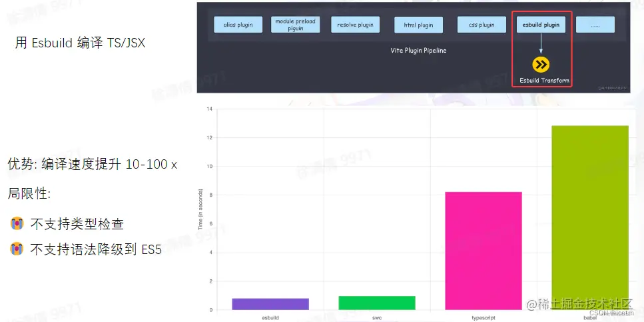Image resolution: width=644 pixels, height=322 pixels.
Task: Select the html plugin box
Action: pos(418,25)
